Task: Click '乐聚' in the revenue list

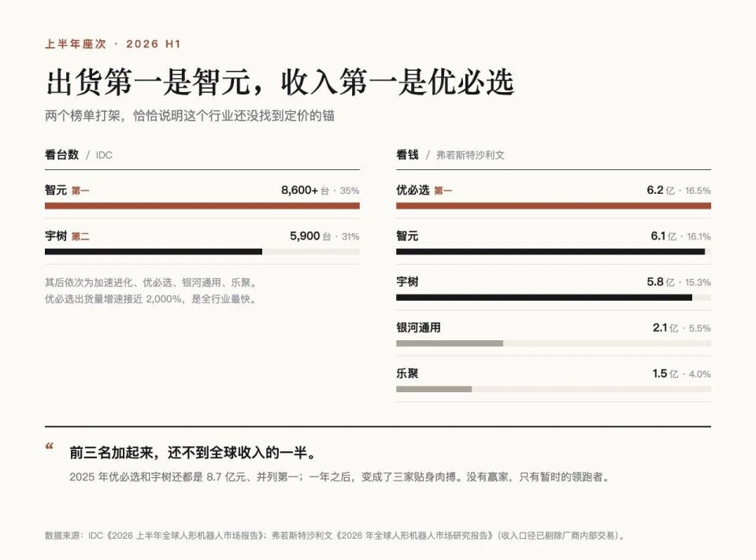Action: pos(407,373)
